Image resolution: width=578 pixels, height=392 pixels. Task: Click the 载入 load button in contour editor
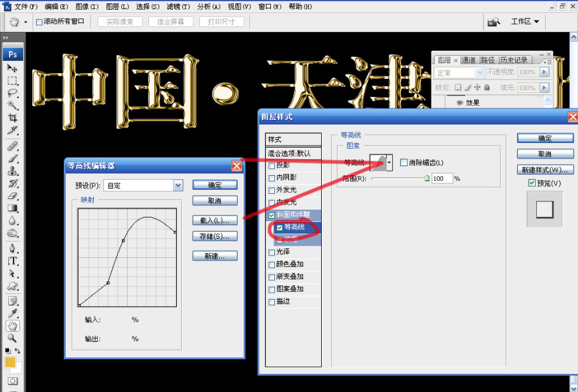215,220
